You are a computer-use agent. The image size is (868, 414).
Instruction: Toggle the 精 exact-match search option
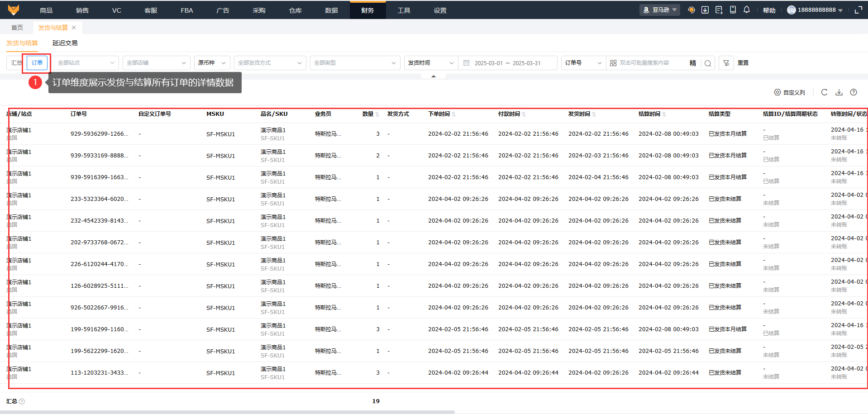click(692, 63)
